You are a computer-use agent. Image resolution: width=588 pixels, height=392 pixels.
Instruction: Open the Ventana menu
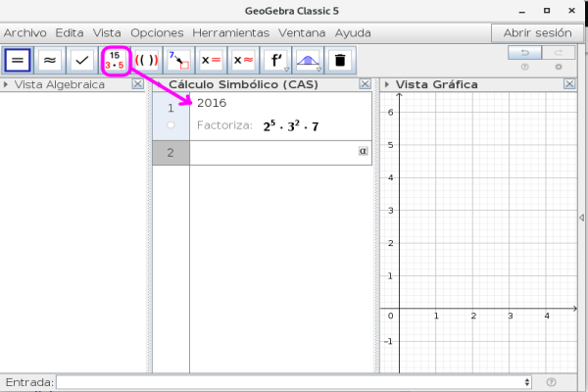tap(302, 33)
